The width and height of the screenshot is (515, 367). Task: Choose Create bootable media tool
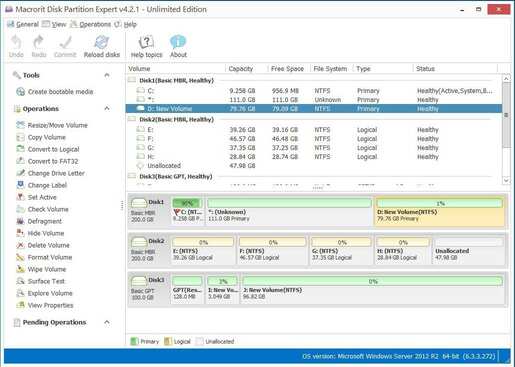point(55,92)
